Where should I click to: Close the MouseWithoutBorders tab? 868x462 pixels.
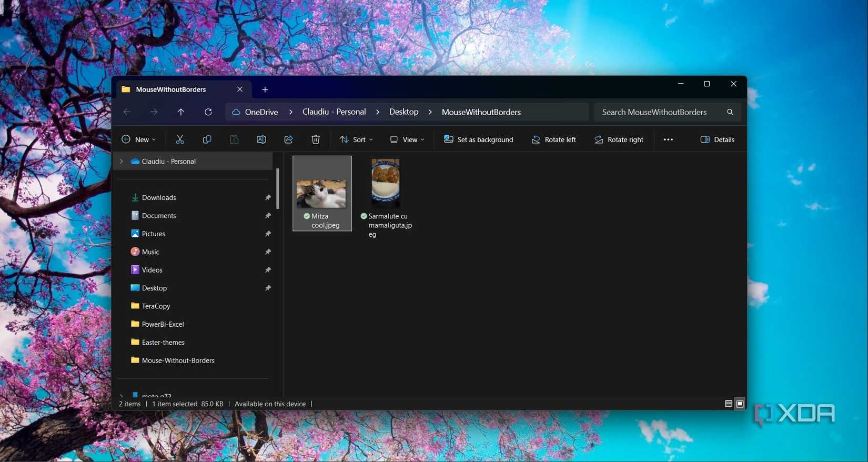[x=240, y=89]
